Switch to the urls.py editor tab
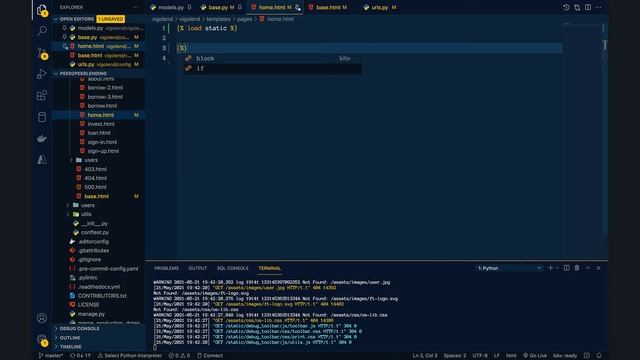The width and height of the screenshot is (640, 360). pyautogui.click(x=380, y=7)
